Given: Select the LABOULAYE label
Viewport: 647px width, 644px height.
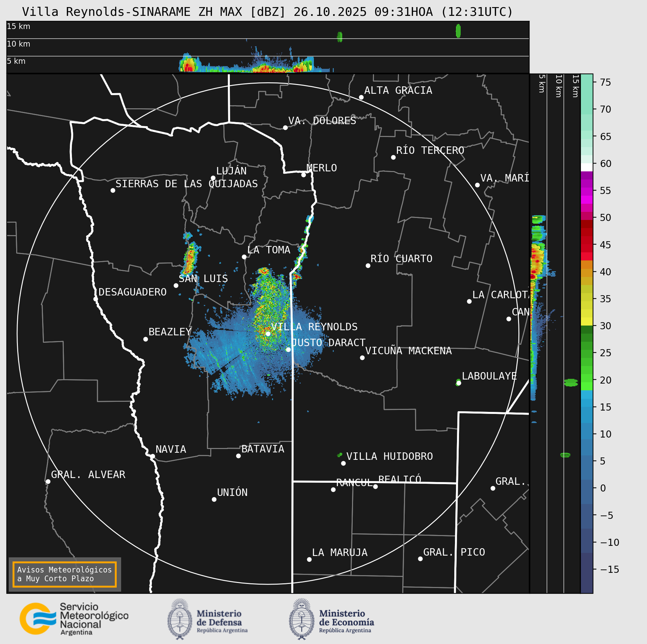Looking at the screenshot, I should (489, 376).
